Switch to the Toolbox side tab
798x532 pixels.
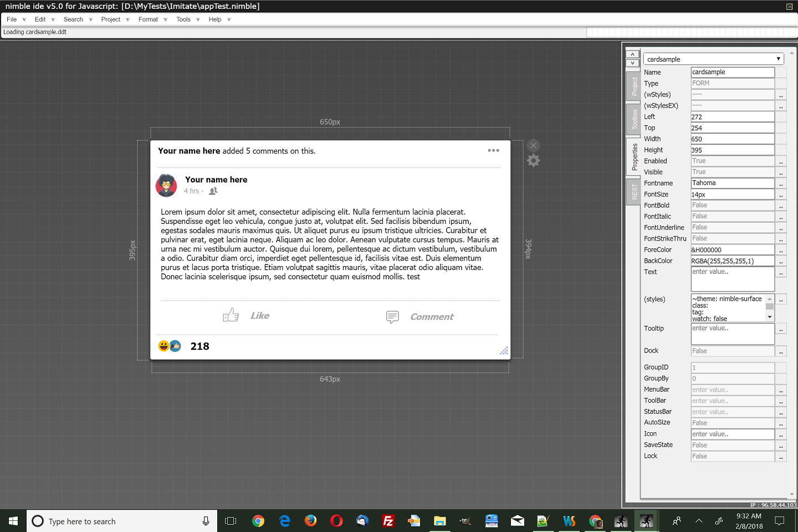(x=633, y=119)
